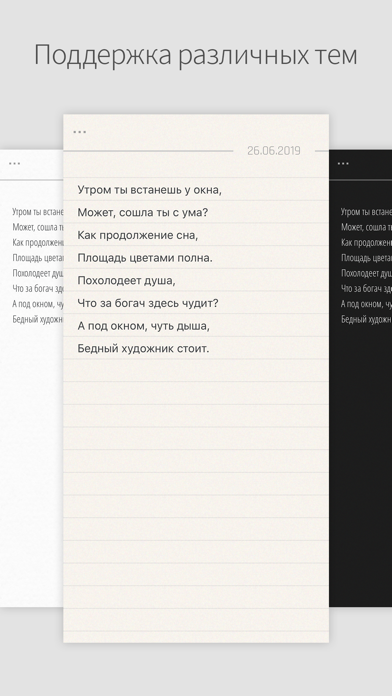Select the white theme note's "Что за богач" line
The height and width of the screenshot is (696, 392).
point(38,289)
